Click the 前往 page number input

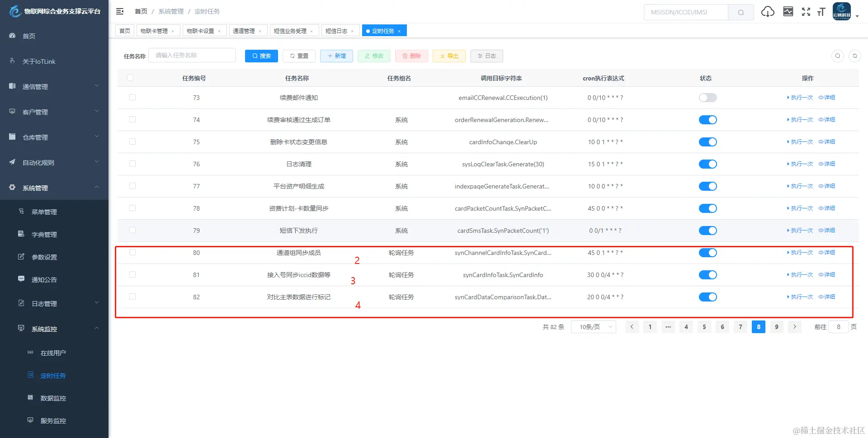(838, 327)
